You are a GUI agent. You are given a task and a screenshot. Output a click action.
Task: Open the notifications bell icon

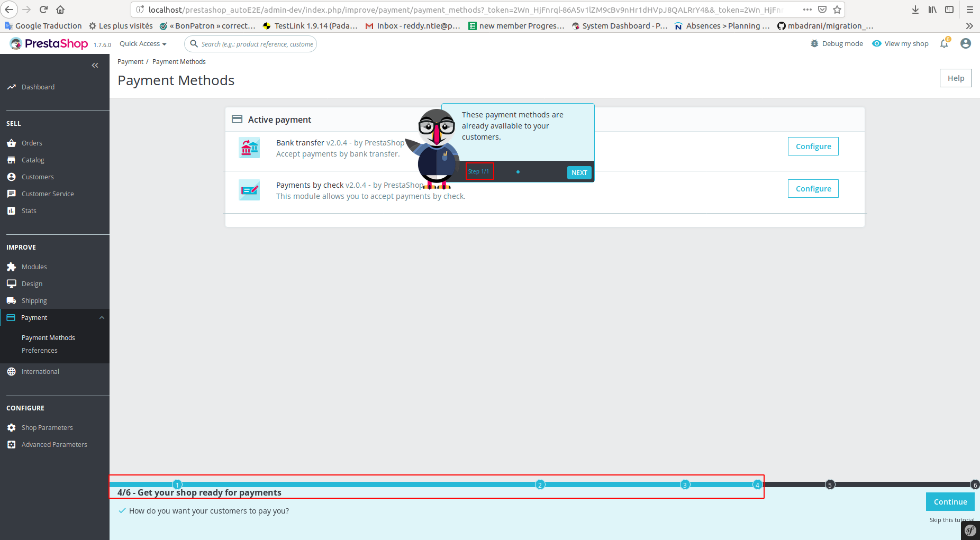pyautogui.click(x=945, y=43)
